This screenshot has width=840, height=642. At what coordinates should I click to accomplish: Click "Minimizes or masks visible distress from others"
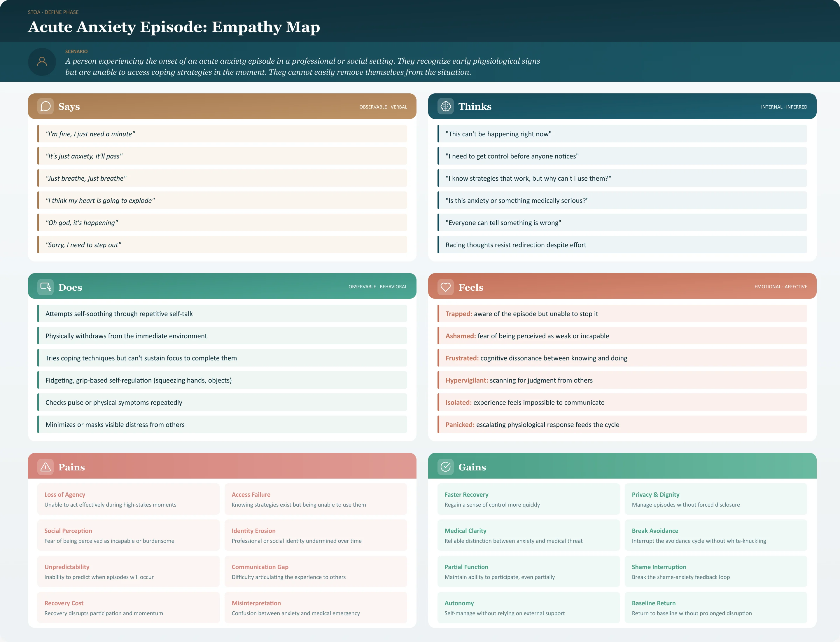(x=222, y=424)
